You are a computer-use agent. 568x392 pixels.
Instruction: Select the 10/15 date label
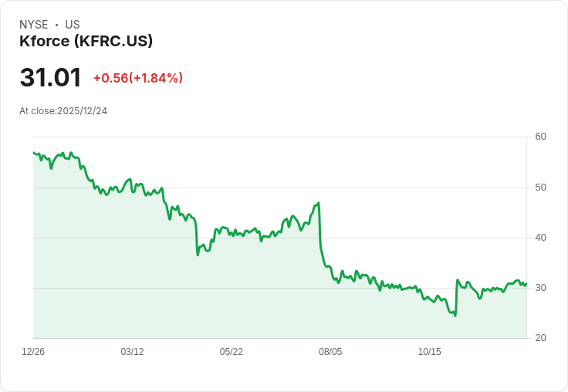point(429,352)
